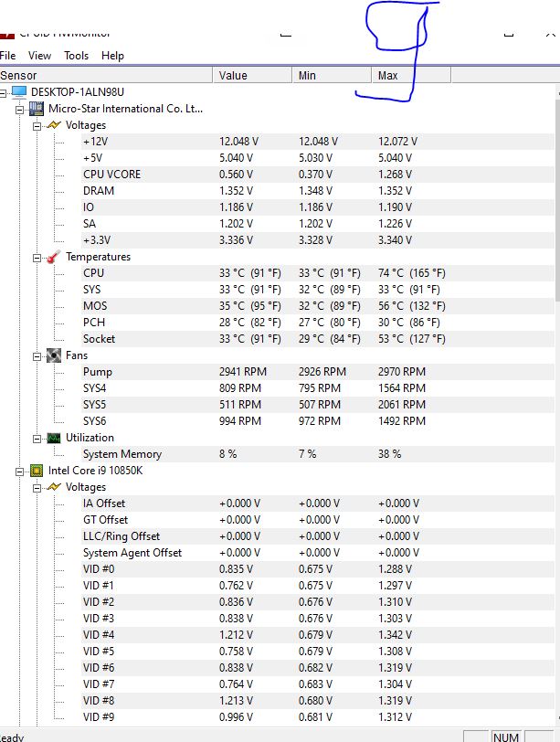Select the MOS temperature row
Screen dimensions: 560x742
tap(318, 306)
